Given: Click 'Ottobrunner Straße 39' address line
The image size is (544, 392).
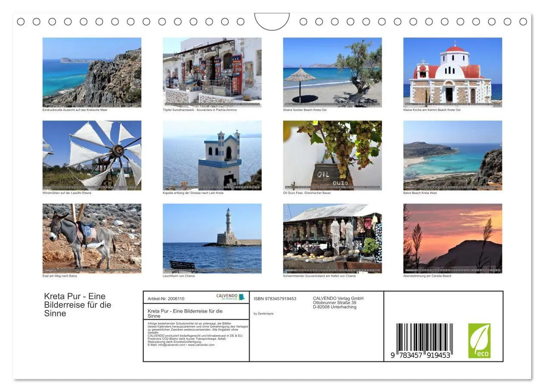Looking at the screenshot, I should (x=335, y=303).
